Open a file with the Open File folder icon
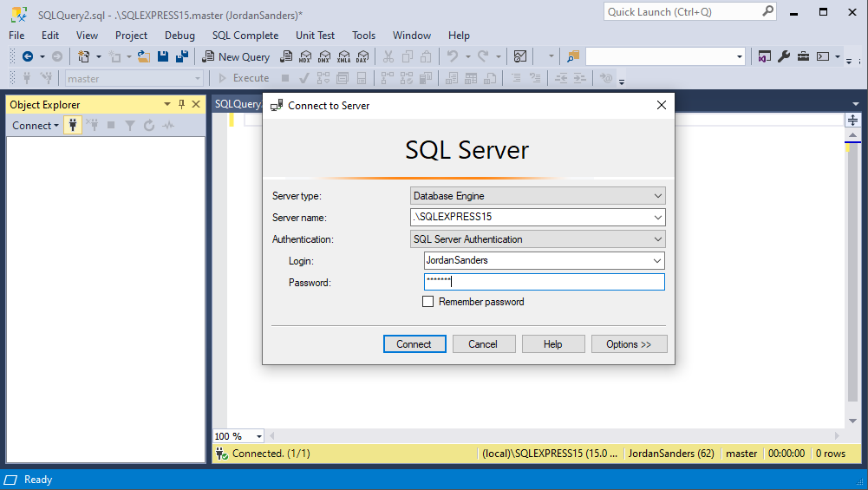 pyautogui.click(x=144, y=56)
